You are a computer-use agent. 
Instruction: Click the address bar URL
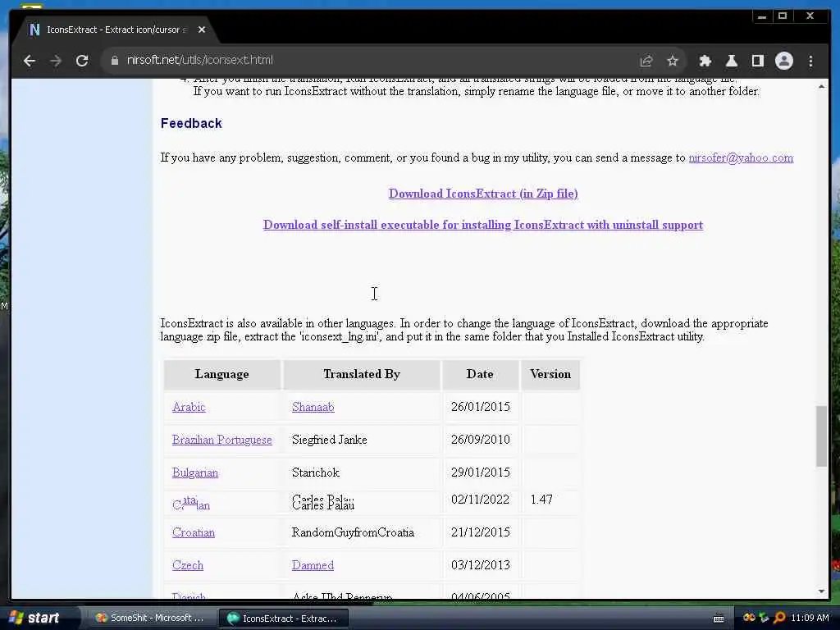pyautogui.click(x=200, y=60)
